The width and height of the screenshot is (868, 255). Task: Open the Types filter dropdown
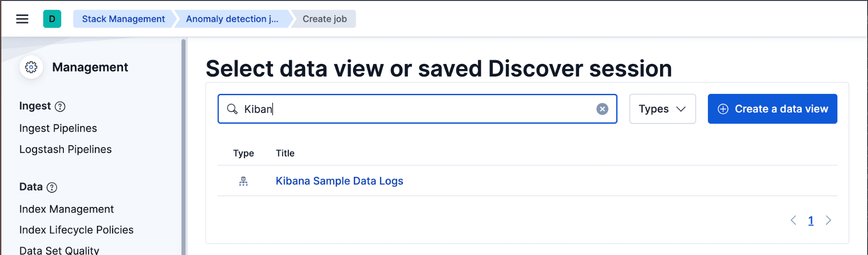tap(662, 109)
